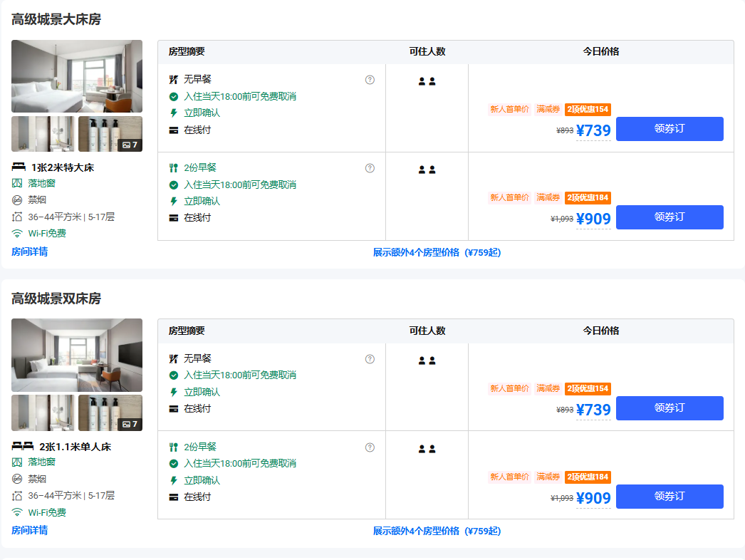
Task: View the main photo of 高级城景双床房
Action: click(x=77, y=355)
